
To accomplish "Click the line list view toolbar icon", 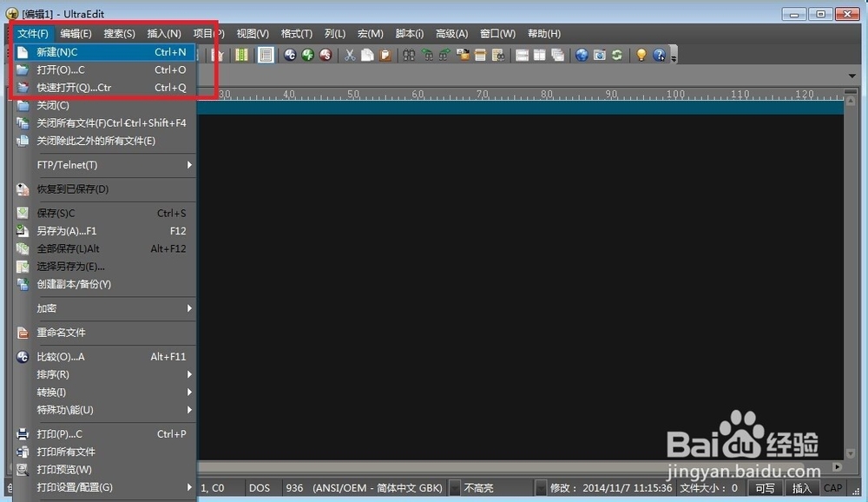I will 266,55.
